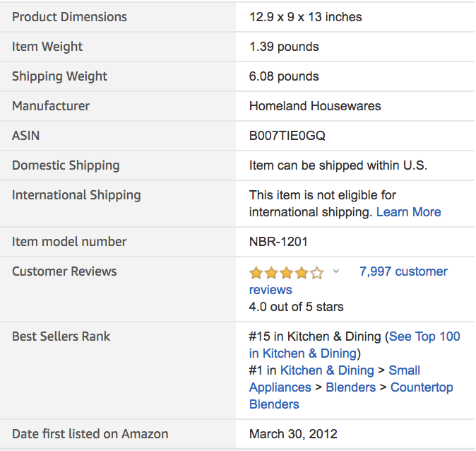Screen dimensions: 476x451
Task: Open See Top 100 in Kitchen & Dining
Action: click(424, 336)
